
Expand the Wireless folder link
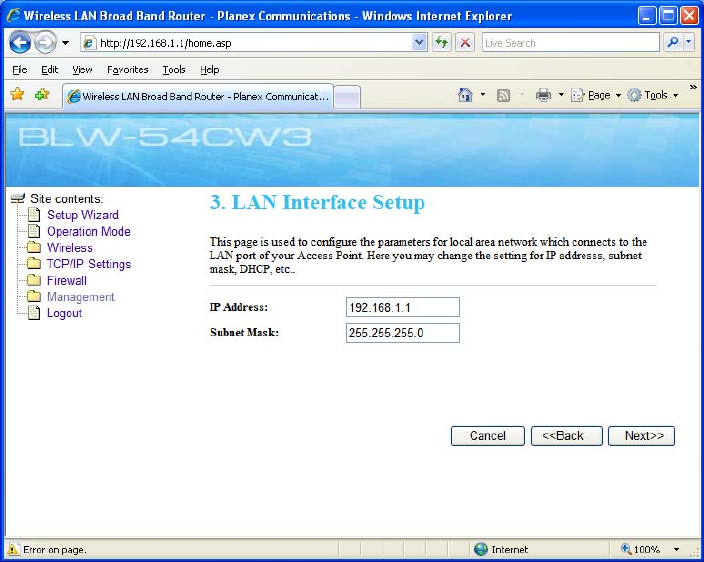point(70,248)
